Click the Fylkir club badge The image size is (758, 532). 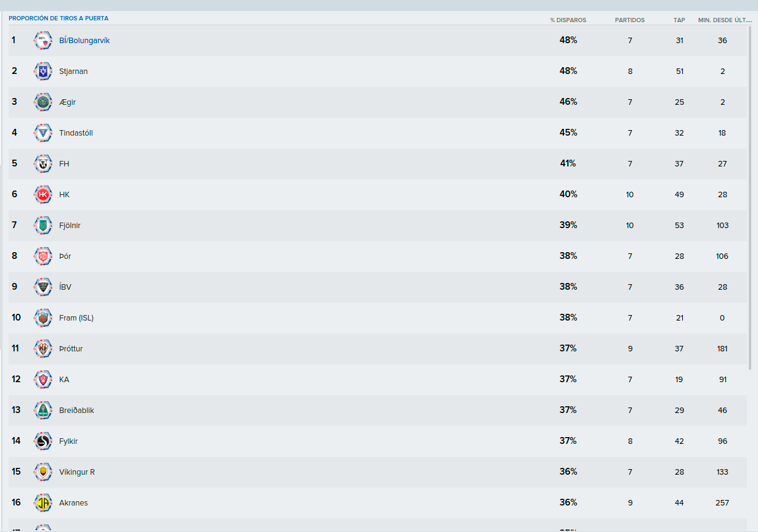pos(43,441)
